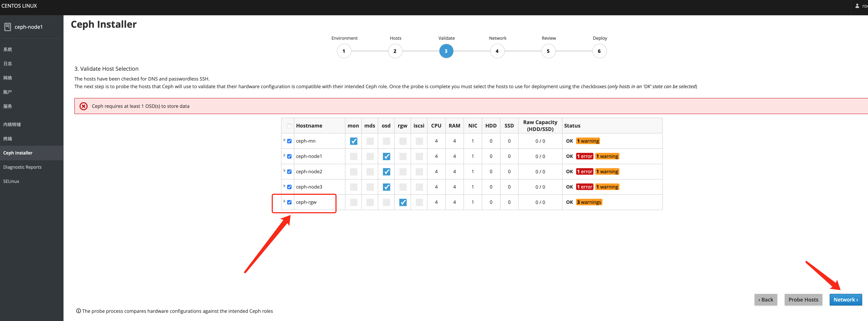Proceed with the blue Network button
This screenshot has width=868, height=321.
(x=845, y=300)
